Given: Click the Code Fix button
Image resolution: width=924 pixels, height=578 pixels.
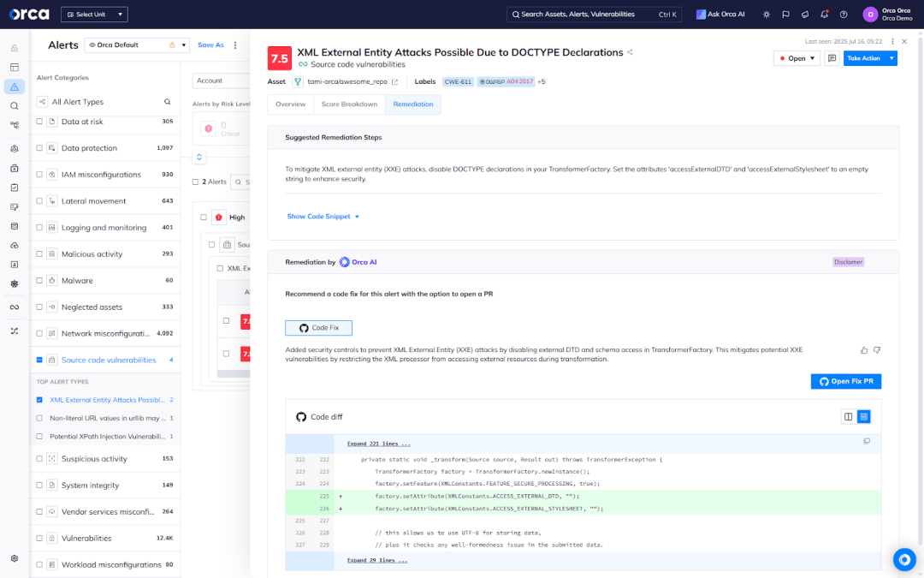Looking at the screenshot, I should pos(319,328).
